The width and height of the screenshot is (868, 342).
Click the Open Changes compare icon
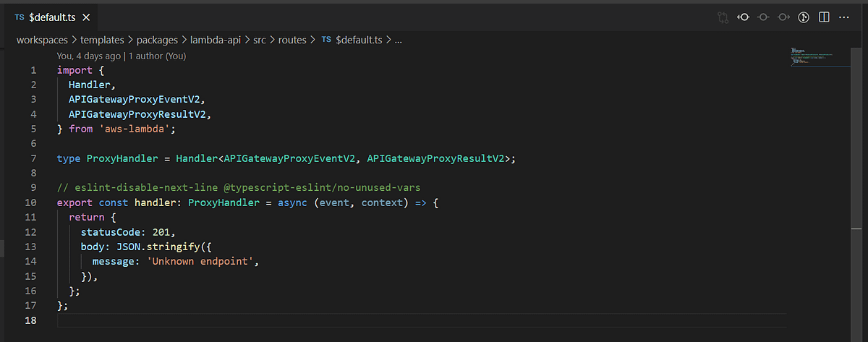[722, 17]
